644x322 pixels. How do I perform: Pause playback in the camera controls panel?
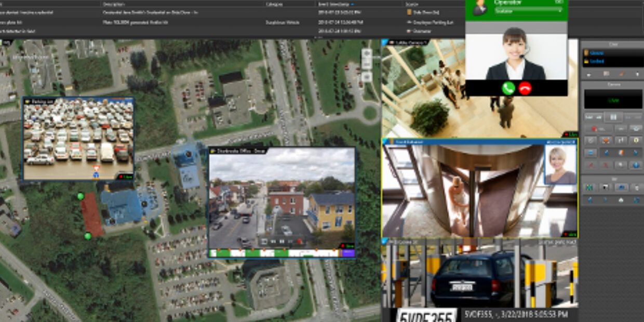pos(613,117)
